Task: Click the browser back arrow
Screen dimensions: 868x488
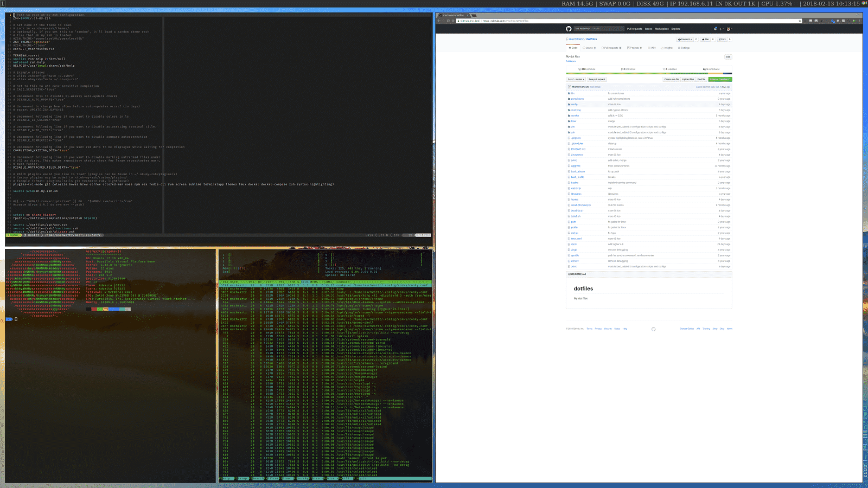Action: pos(440,21)
